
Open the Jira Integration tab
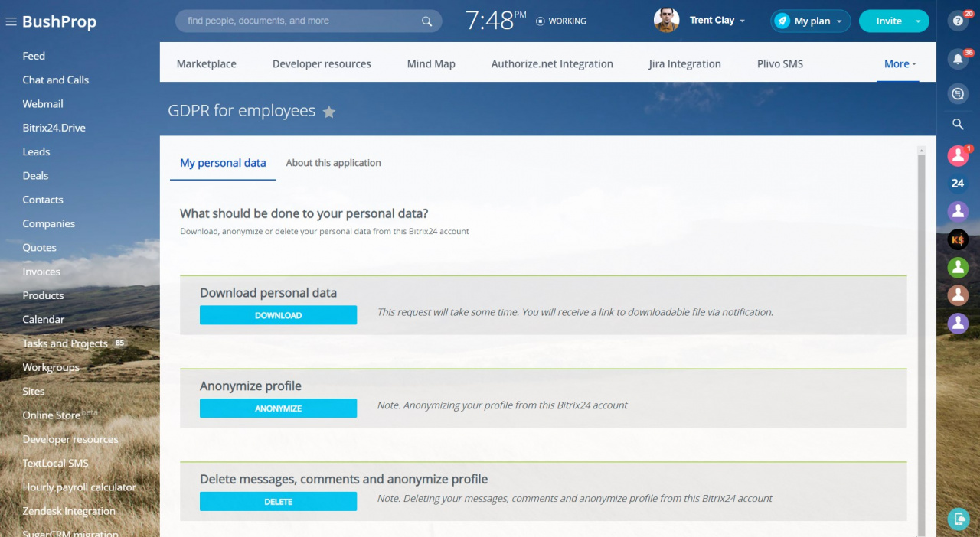[685, 64]
